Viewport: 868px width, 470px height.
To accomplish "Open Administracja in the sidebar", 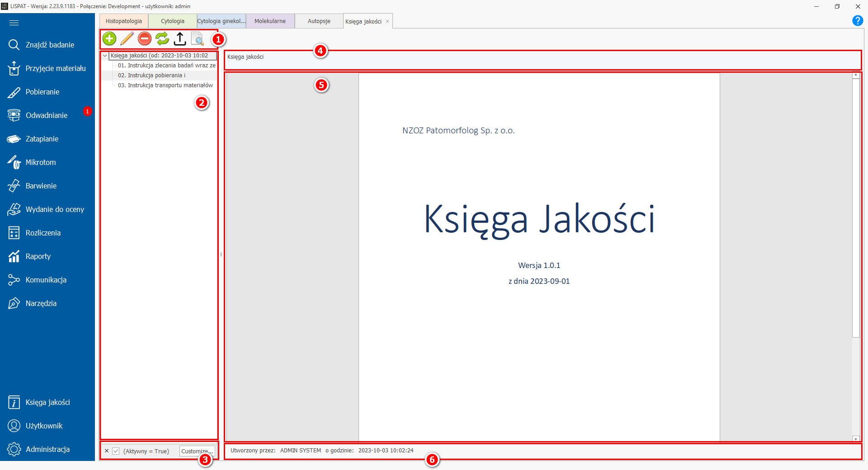I will tap(47, 449).
